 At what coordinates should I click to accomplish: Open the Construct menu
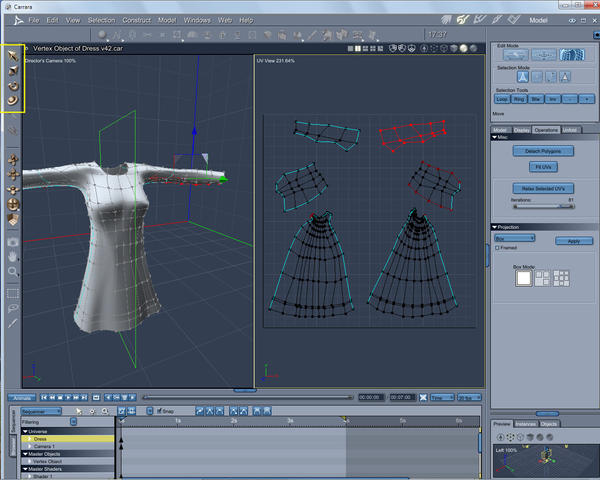(136, 20)
